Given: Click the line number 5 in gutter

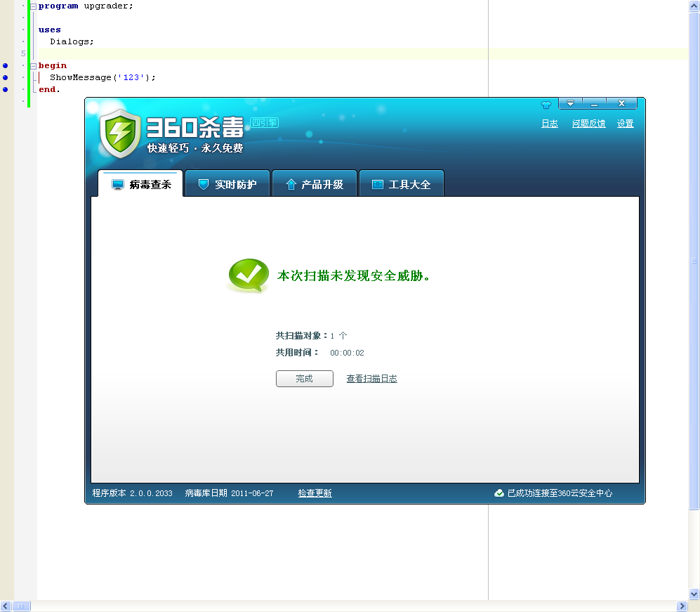Looking at the screenshot, I should pos(23,53).
